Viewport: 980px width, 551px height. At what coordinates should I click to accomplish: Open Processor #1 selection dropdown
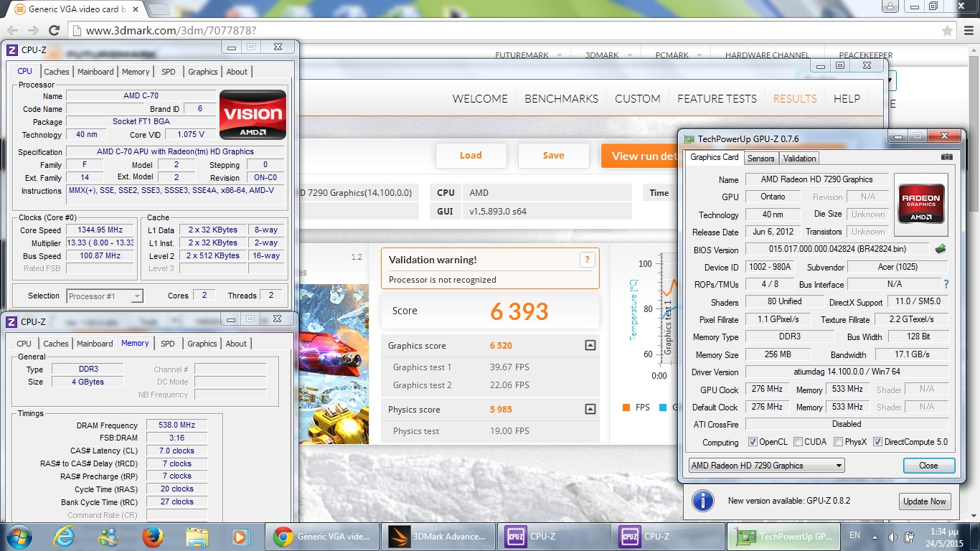click(x=105, y=296)
